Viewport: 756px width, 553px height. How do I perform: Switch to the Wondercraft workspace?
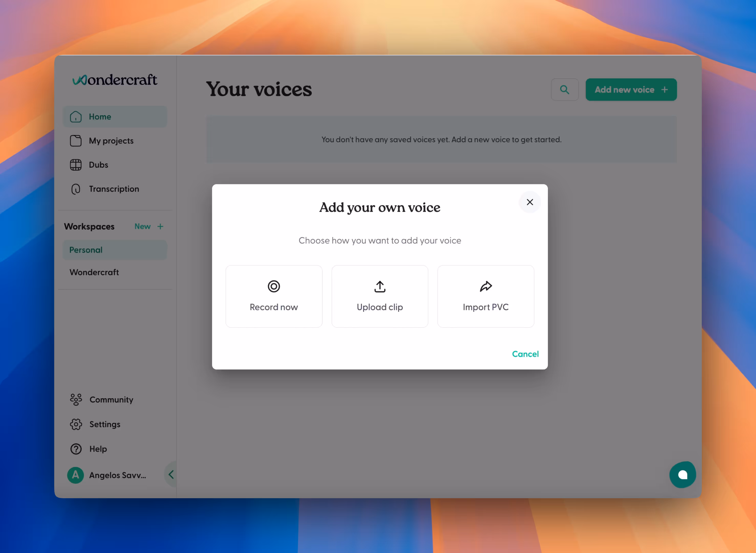tap(94, 272)
